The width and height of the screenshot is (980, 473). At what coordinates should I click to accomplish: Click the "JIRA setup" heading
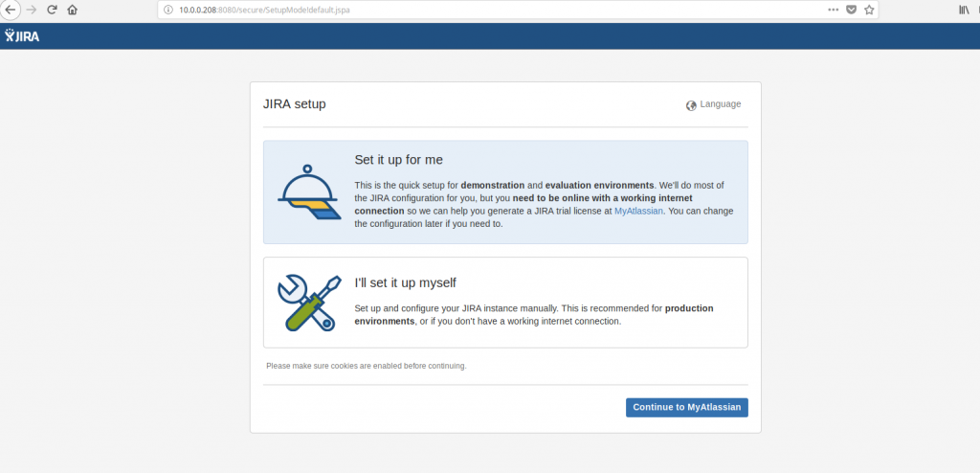point(295,103)
